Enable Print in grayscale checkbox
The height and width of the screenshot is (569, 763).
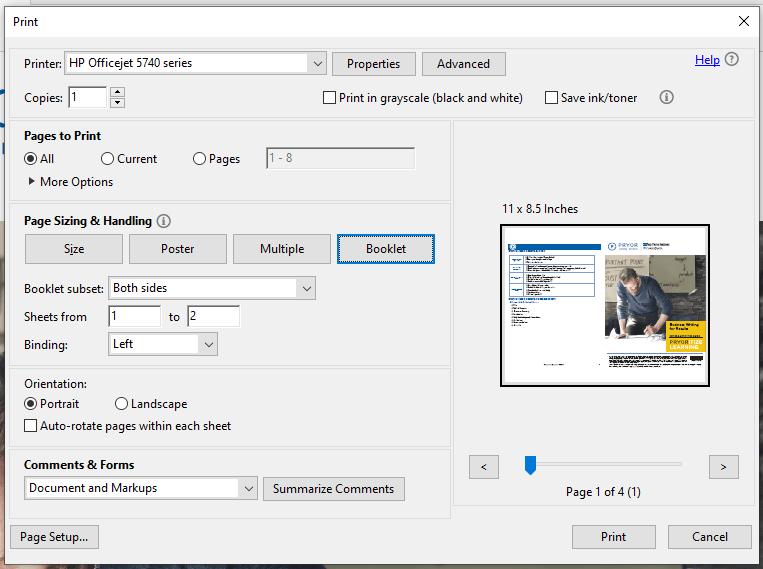(x=330, y=98)
